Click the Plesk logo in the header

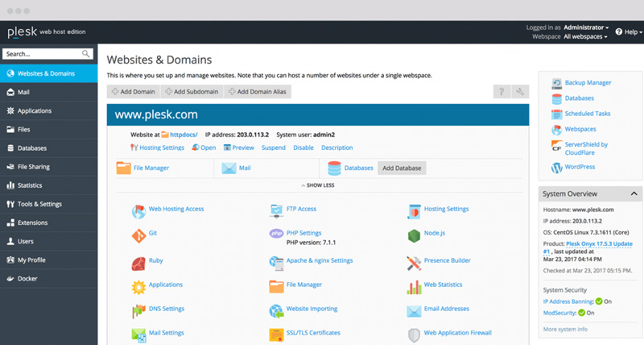23,31
